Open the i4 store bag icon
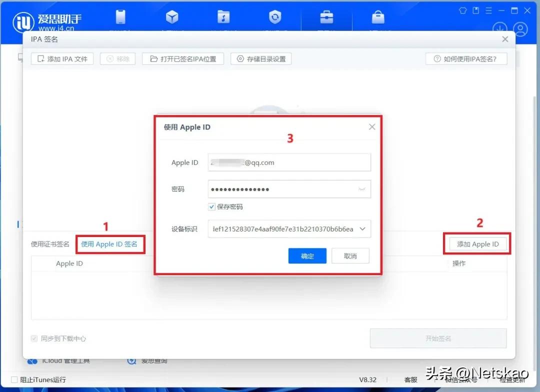 pos(378,17)
